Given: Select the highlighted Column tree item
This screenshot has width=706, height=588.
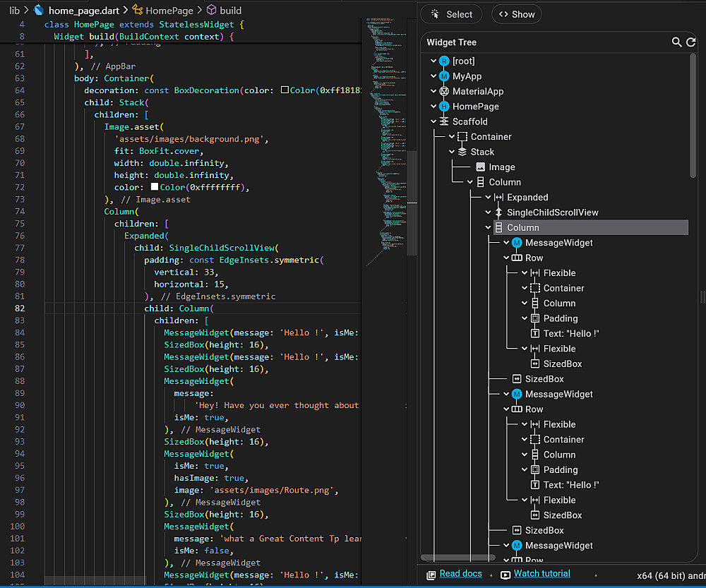Looking at the screenshot, I should (522, 227).
